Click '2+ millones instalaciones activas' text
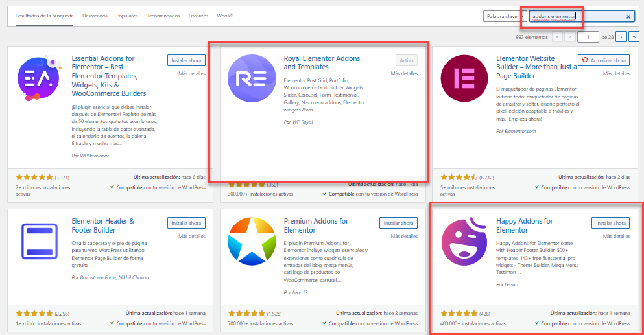644x335 pixels. (x=43, y=191)
